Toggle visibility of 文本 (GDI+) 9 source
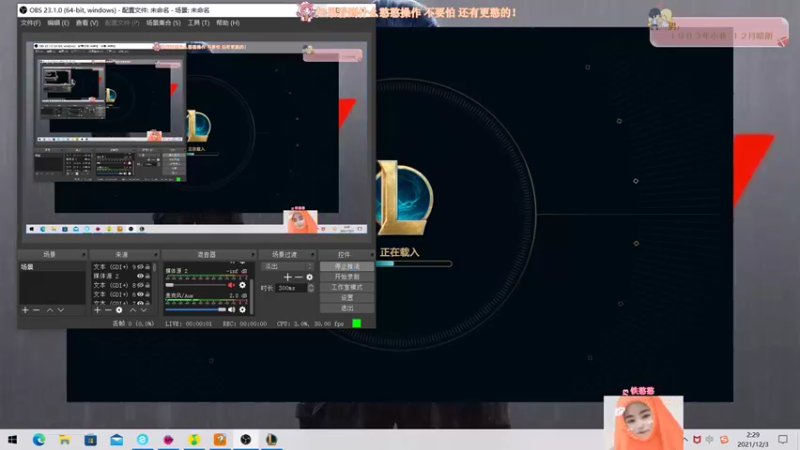Image resolution: width=800 pixels, height=450 pixels. coord(140,267)
